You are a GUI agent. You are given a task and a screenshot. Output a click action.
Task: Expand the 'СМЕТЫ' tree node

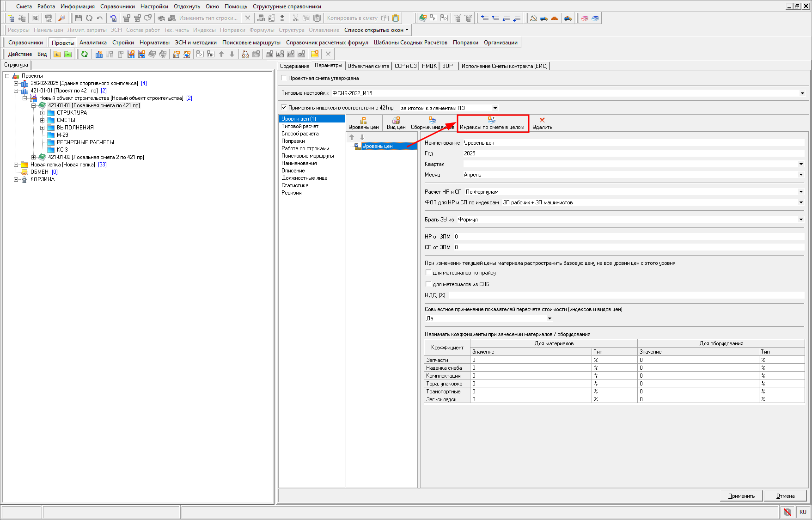pos(42,120)
